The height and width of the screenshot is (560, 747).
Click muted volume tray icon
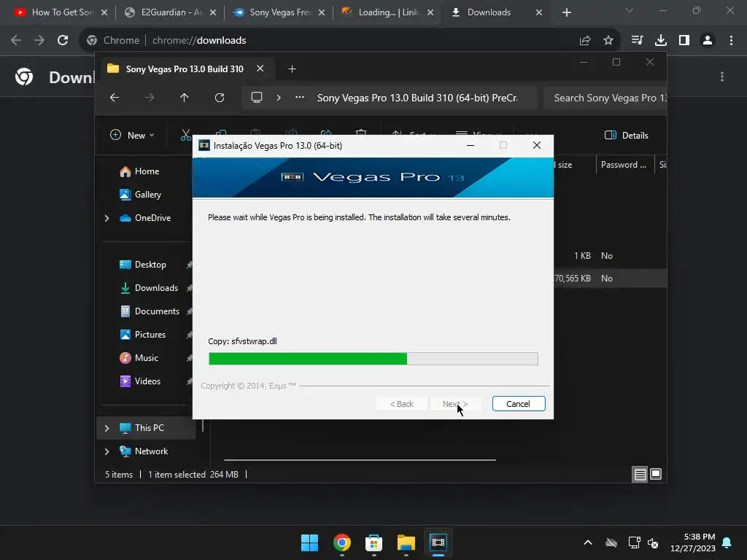(653, 542)
